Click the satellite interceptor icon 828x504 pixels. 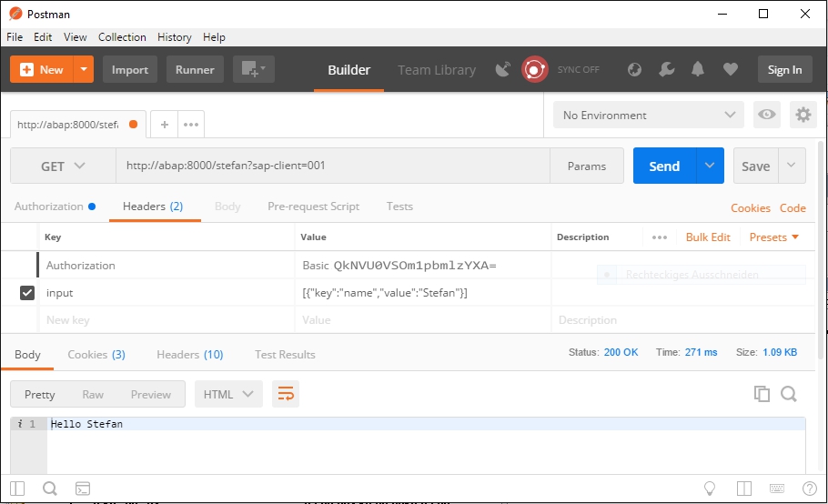point(502,69)
